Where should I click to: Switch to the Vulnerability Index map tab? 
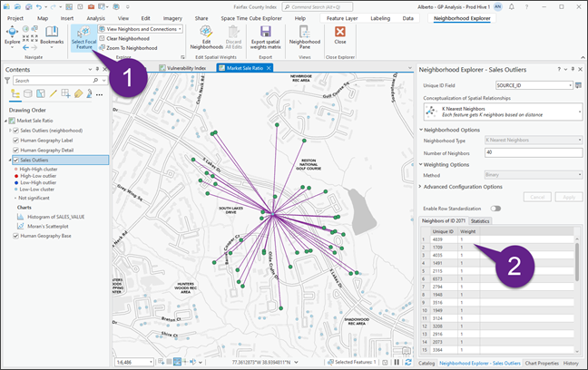(188, 69)
